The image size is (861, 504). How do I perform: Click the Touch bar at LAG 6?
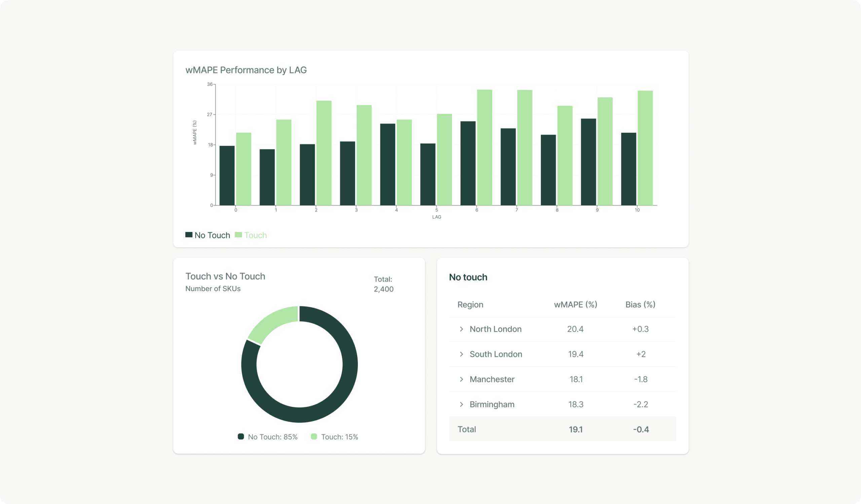pyautogui.click(x=485, y=148)
